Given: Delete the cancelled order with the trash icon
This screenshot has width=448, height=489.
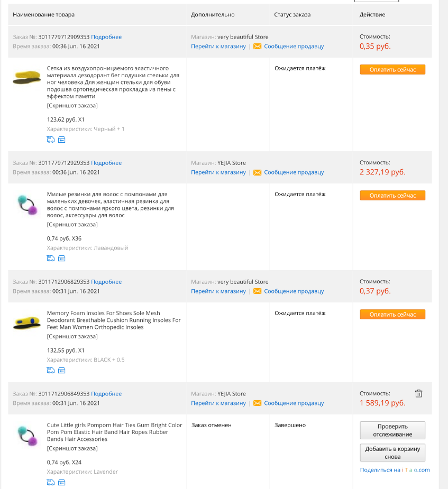Looking at the screenshot, I should tap(419, 393).
